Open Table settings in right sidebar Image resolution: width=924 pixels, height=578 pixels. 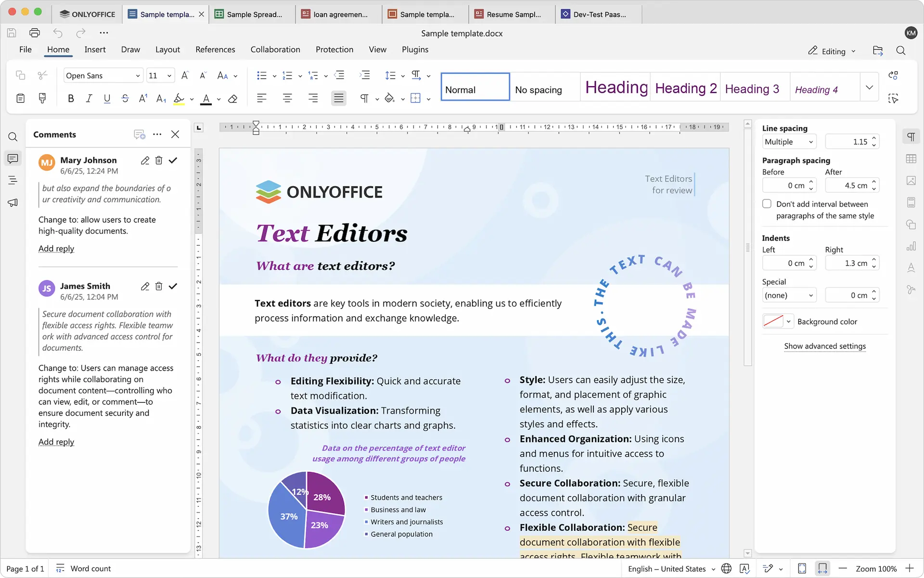click(x=911, y=158)
